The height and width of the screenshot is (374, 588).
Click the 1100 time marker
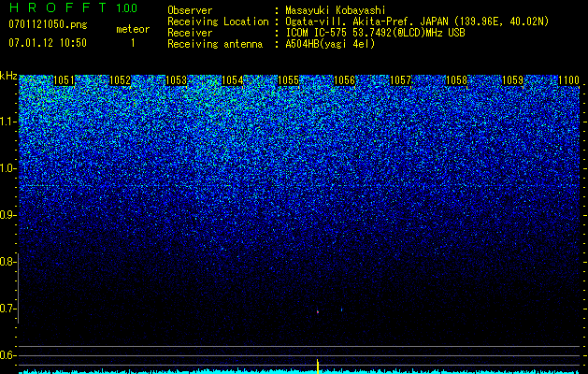click(569, 80)
